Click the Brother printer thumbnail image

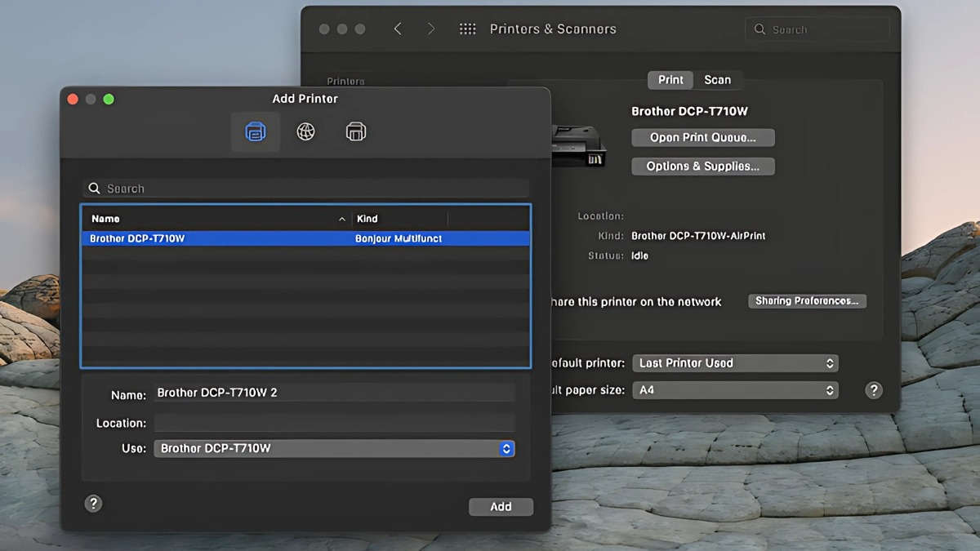click(x=579, y=145)
